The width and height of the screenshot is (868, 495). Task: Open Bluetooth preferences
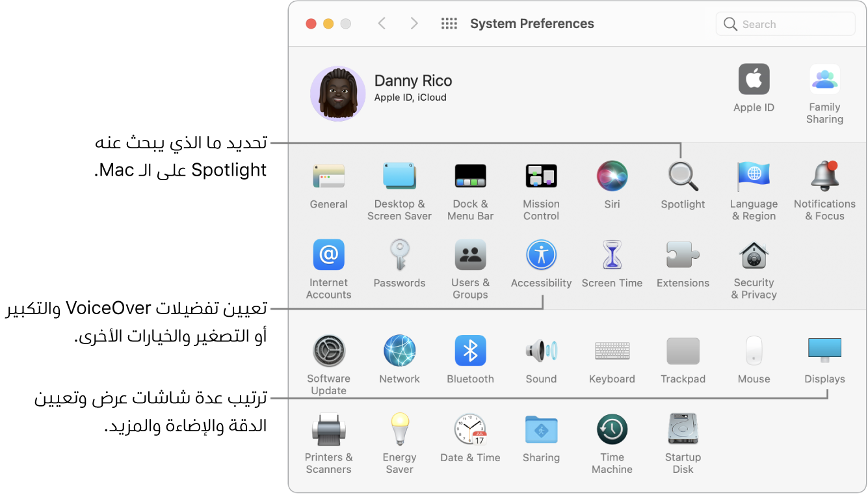point(470,350)
